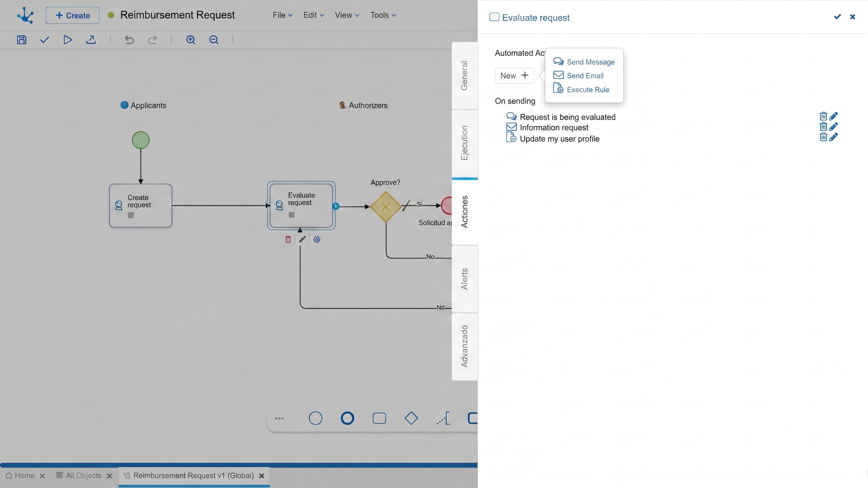Toggle the Evaluate request checkbox
868x488 pixels.
pyautogui.click(x=494, y=17)
